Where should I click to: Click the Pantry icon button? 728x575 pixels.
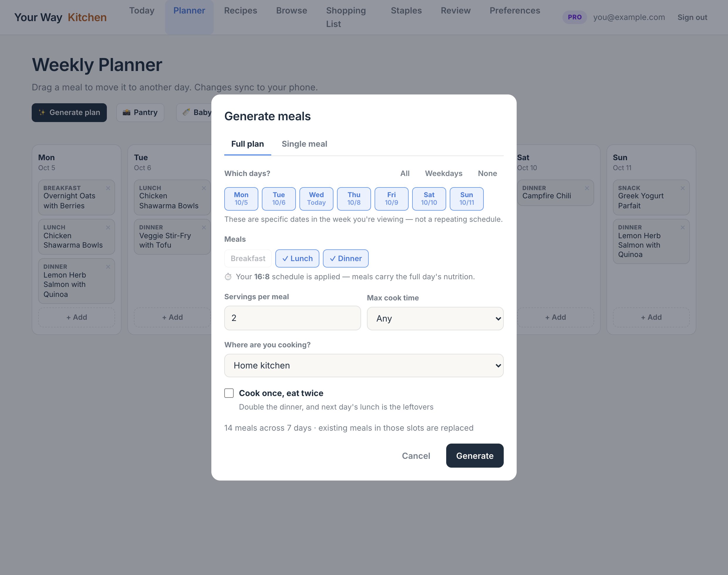click(x=140, y=112)
